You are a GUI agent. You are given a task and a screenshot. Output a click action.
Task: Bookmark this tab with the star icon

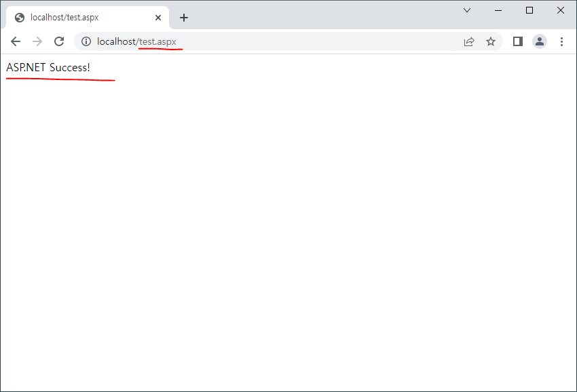point(491,41)
